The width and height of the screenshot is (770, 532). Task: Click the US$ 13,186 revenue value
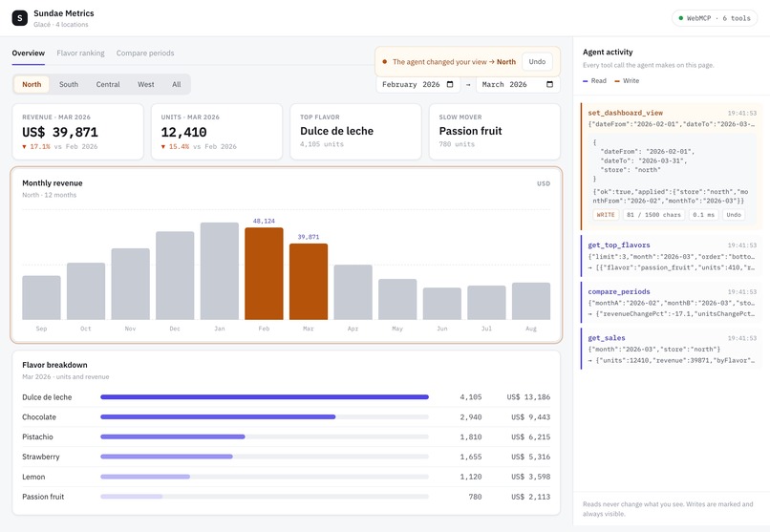pyautogui.click(x=528, y=397)
